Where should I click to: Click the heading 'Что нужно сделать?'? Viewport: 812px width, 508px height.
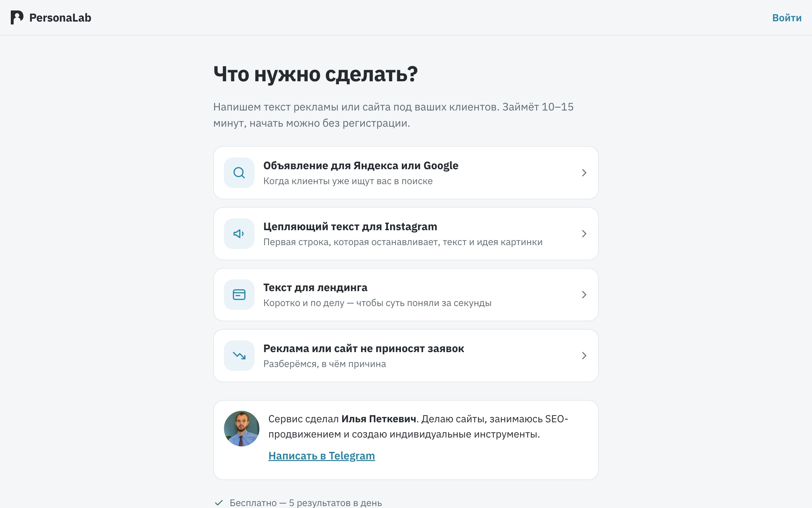tap(315, 74)
